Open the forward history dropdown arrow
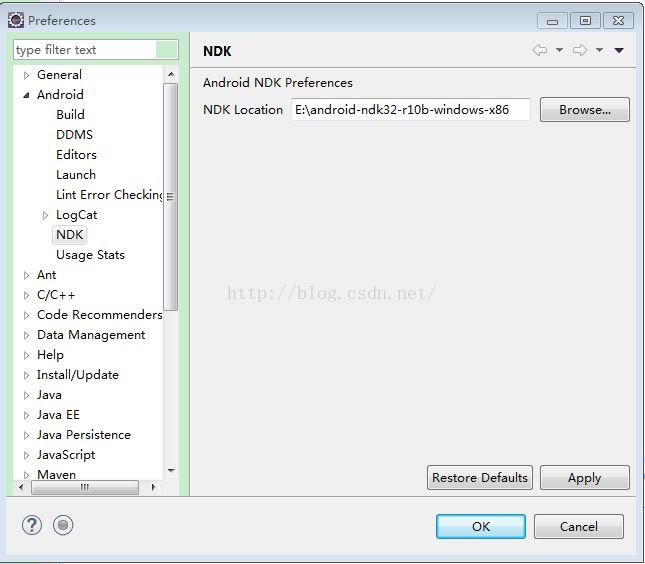This screenshot has height=564, width=645. [x=599, y=50]
